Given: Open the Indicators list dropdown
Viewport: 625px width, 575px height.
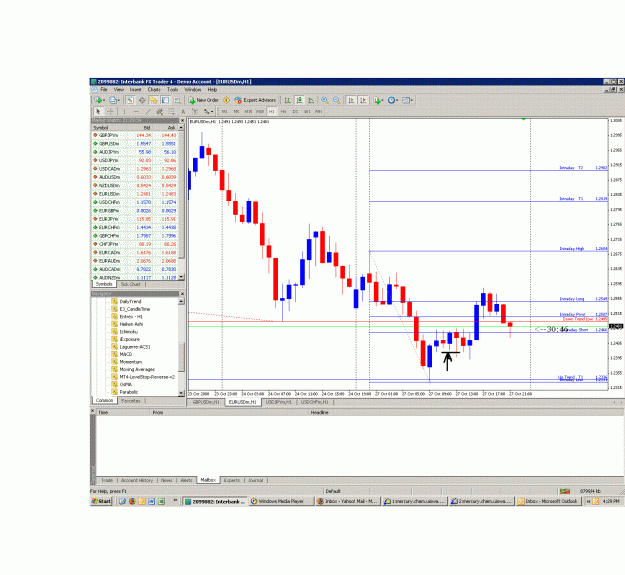Looking at the screenshot, I should pyautogui.click(x=378, y=100).
